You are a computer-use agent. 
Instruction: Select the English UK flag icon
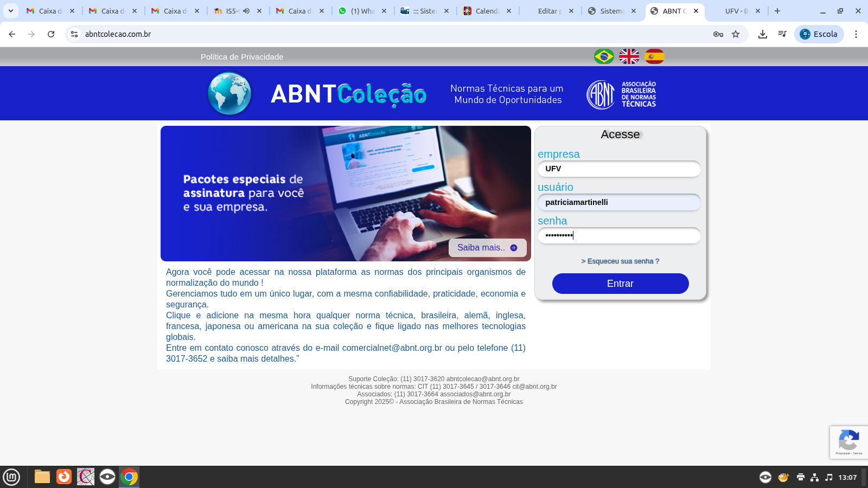pos(629,56)
